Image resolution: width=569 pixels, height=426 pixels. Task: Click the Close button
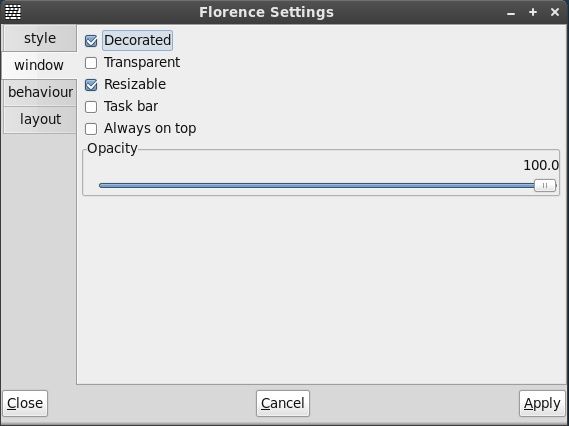click(x=25, y=403)
